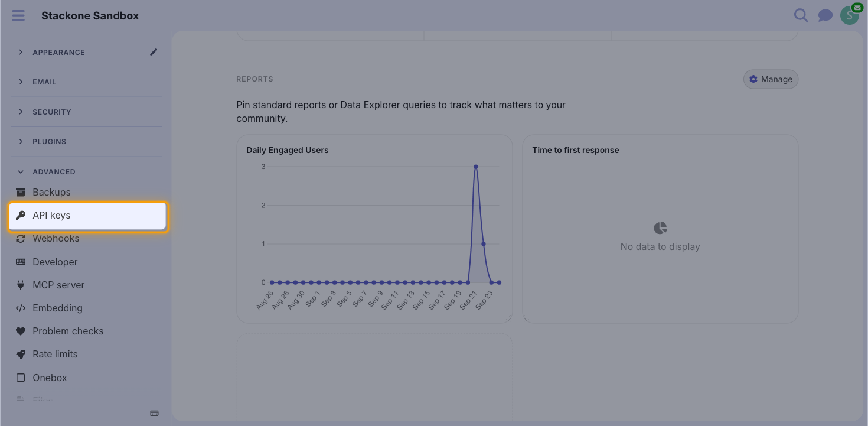This screenshot has width=868, height=426.
Task: Click the Onebox square icon
Action: (21, 378)
